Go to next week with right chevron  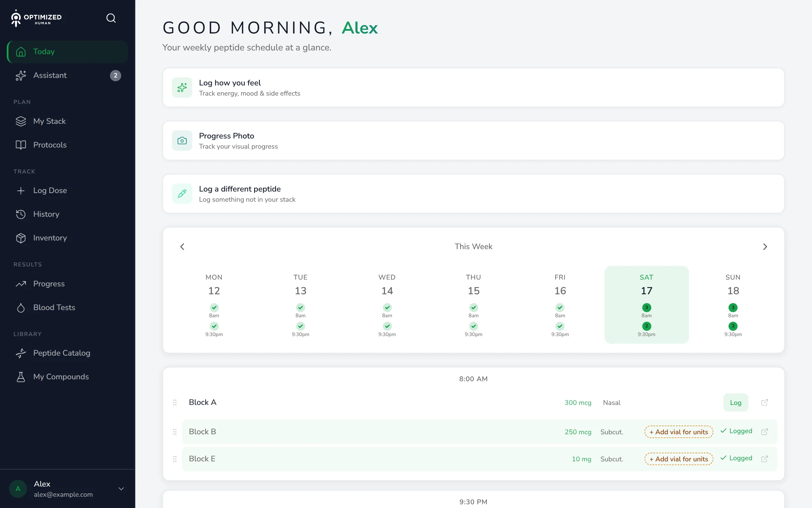765,247
